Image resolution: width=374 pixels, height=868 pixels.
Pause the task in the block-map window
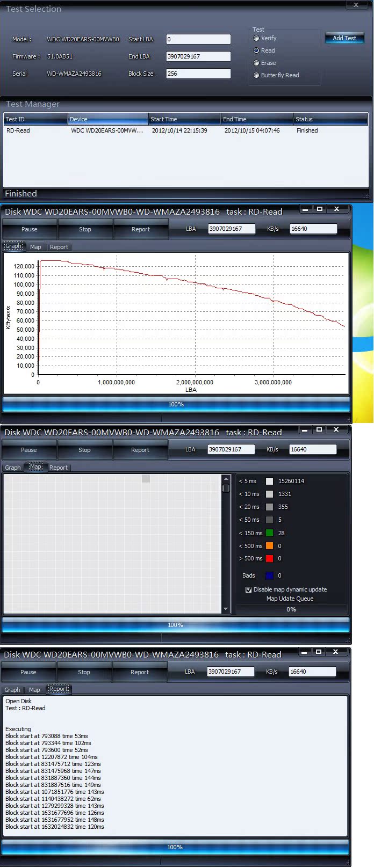coord(29,450)
